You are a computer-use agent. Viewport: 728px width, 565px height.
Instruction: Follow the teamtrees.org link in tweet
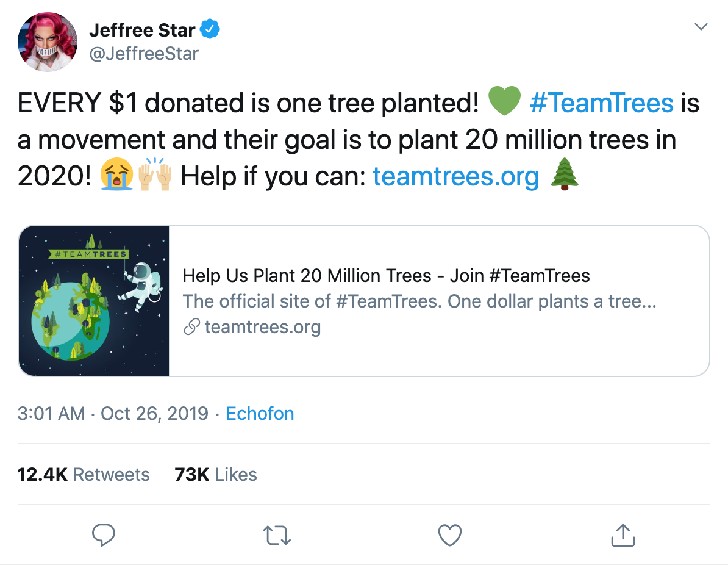click(456, 176)
